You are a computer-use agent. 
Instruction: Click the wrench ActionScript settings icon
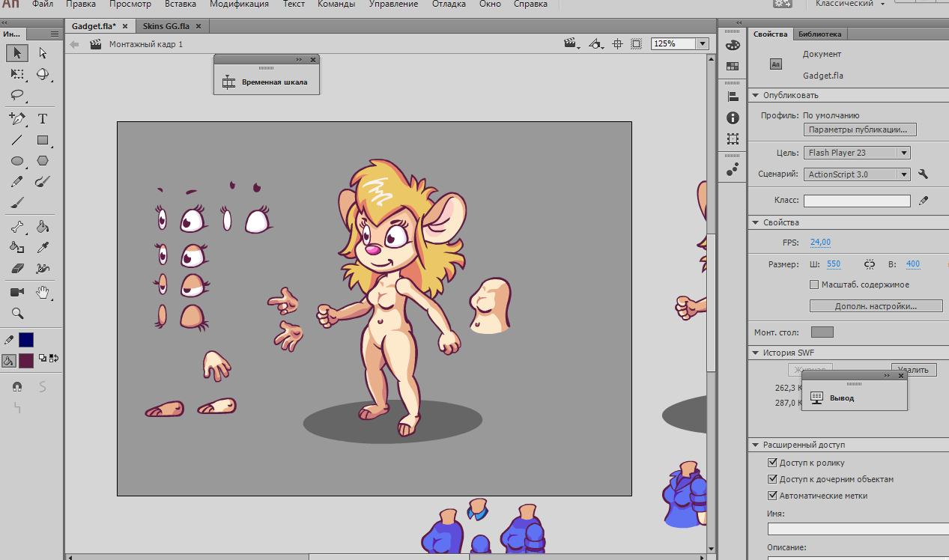pyautogui.click(x=923, y=174)
